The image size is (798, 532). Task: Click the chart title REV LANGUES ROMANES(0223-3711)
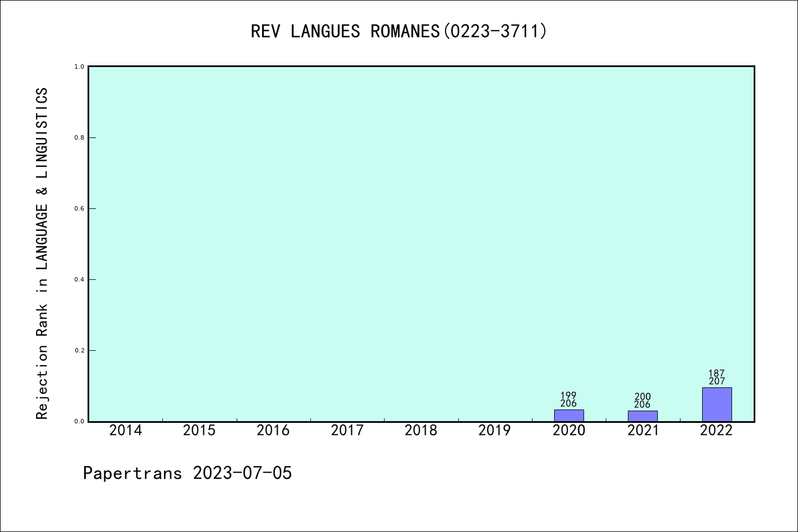pyautogui.click(x=399, y=31)
